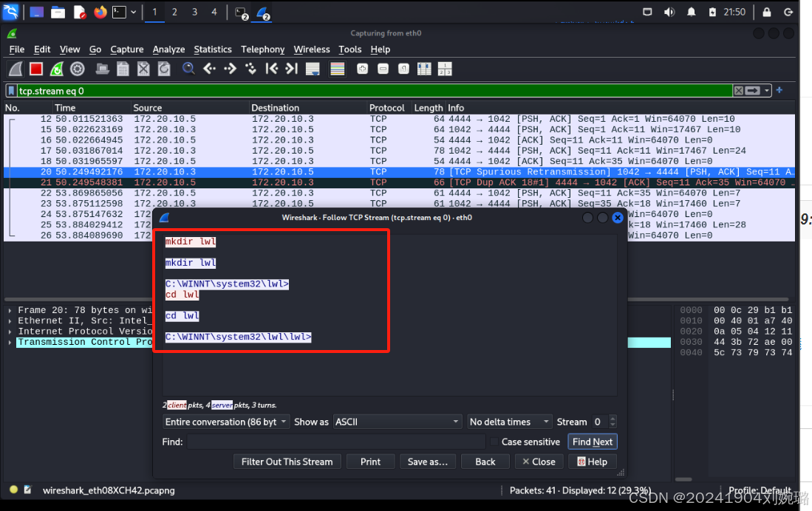The height and width of the screenshot is (511, 812).
Task: Open the File menu
Action: (x=16, y=49)
